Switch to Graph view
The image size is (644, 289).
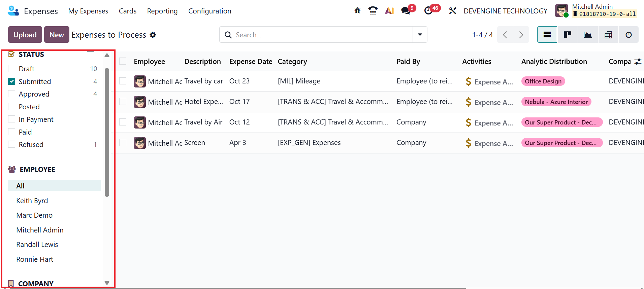point(588,35)
